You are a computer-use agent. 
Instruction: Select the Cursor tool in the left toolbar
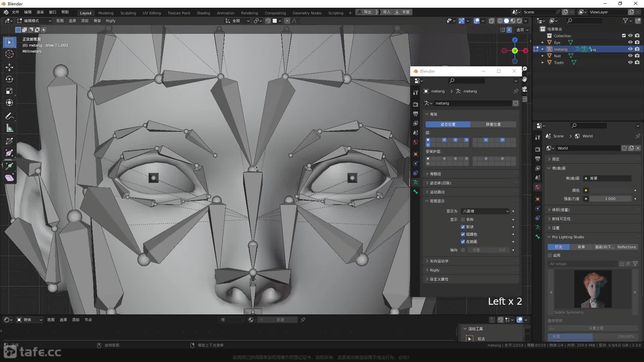point(9,54)
